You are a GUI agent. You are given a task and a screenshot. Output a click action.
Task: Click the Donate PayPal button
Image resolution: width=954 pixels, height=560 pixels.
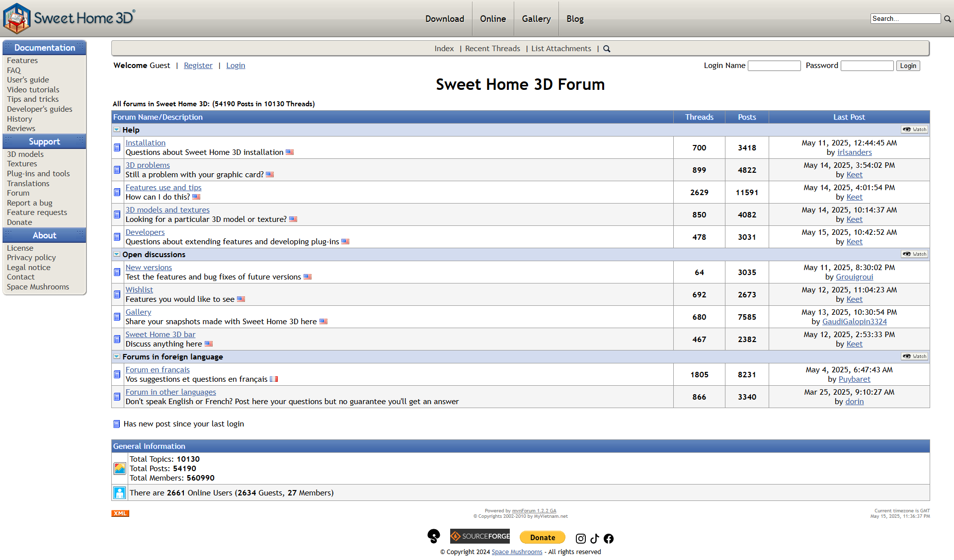(x=543, y=537)
